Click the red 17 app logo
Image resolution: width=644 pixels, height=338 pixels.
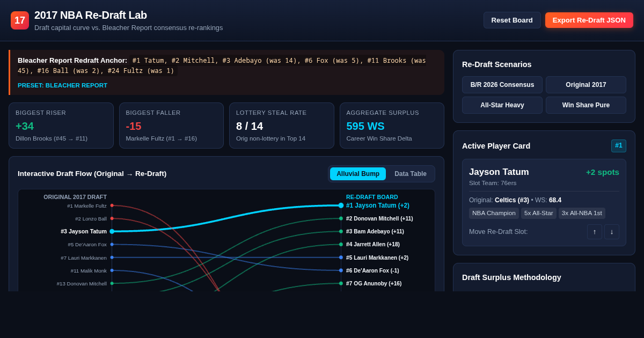coord(20,20)
